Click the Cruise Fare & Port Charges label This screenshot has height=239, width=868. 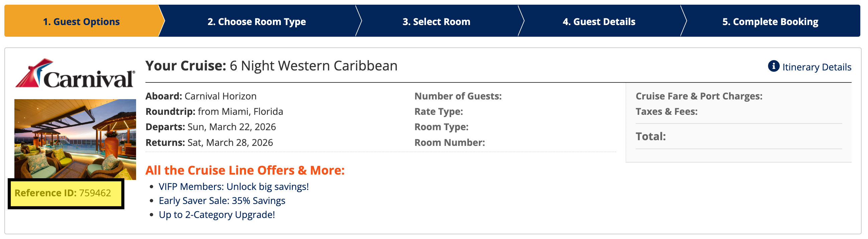tap(698, 96)
